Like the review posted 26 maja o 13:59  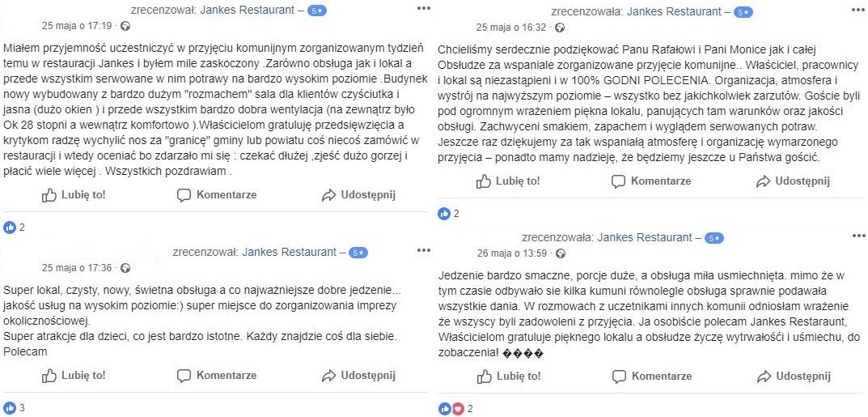[508, 376]
